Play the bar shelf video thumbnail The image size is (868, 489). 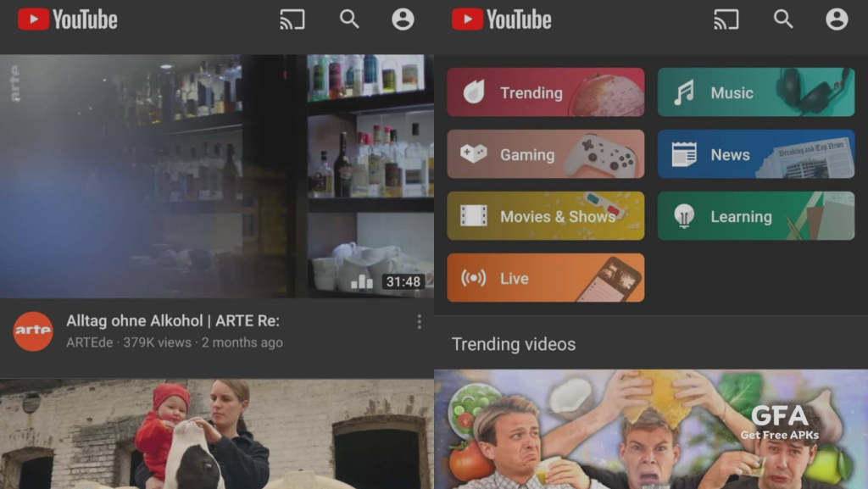pos(217,176)
